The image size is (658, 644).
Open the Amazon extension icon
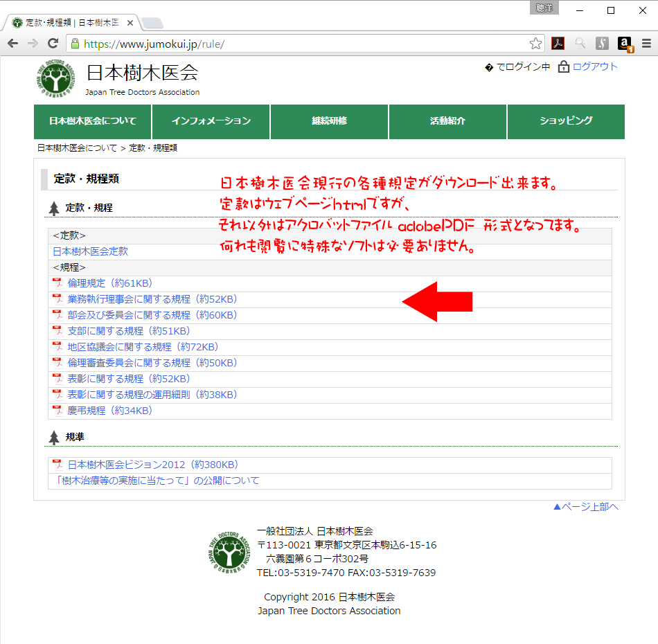click(625, 44)
